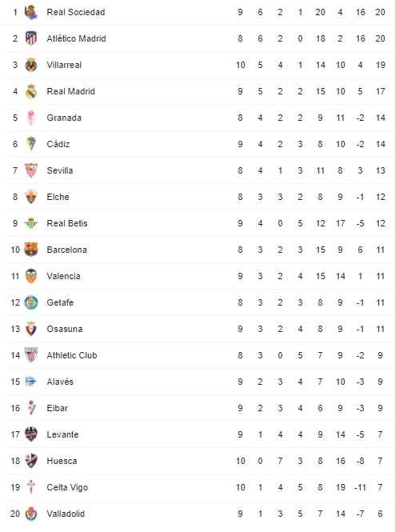Click the Celta Vigo crest icon
Screen dimensions: 395x532
coord(31,487)
